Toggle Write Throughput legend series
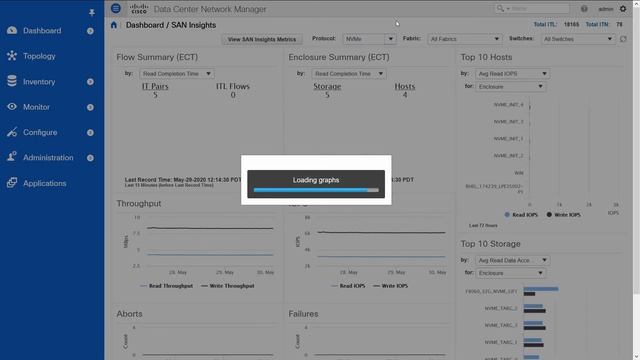The height and width of the screenshot is (360, 640). click(x=228, y=286)
